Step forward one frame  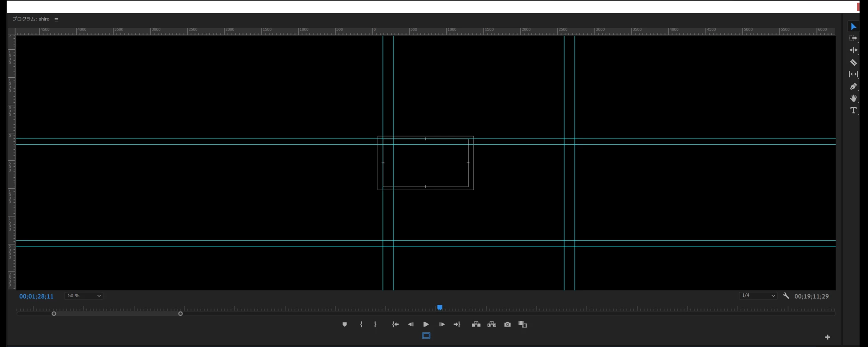(442, 324)
